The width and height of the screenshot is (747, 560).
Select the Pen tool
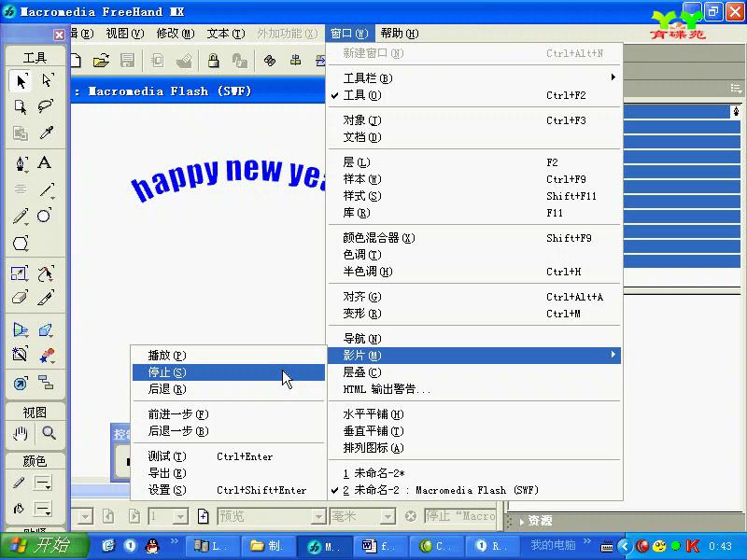[21, 163]
